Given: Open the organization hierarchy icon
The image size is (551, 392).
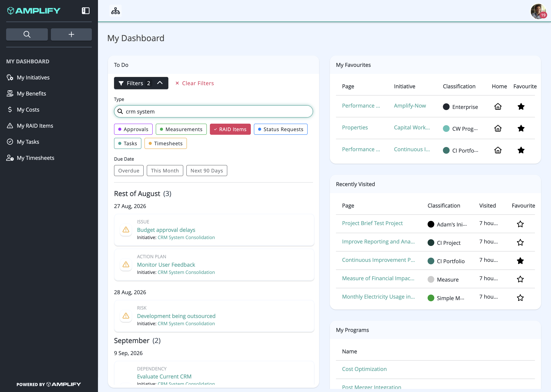Looking at the screenshot, I should pyautogui.click(x=115, y=11).
